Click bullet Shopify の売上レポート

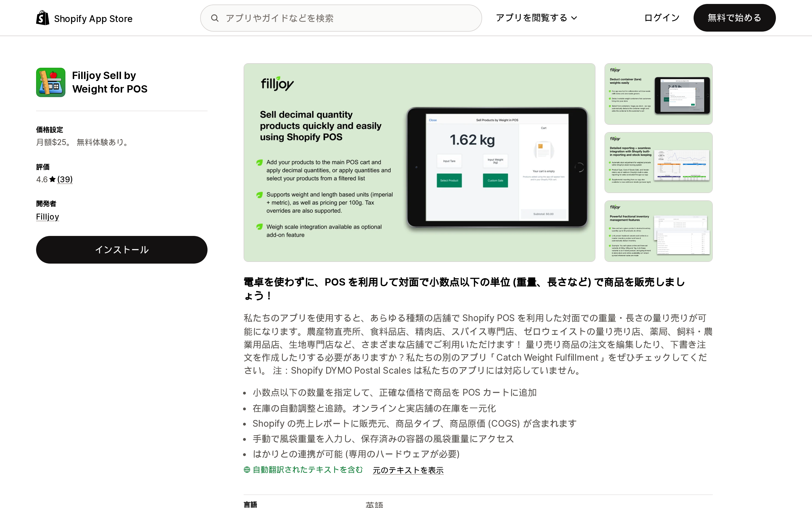(415, 423)
